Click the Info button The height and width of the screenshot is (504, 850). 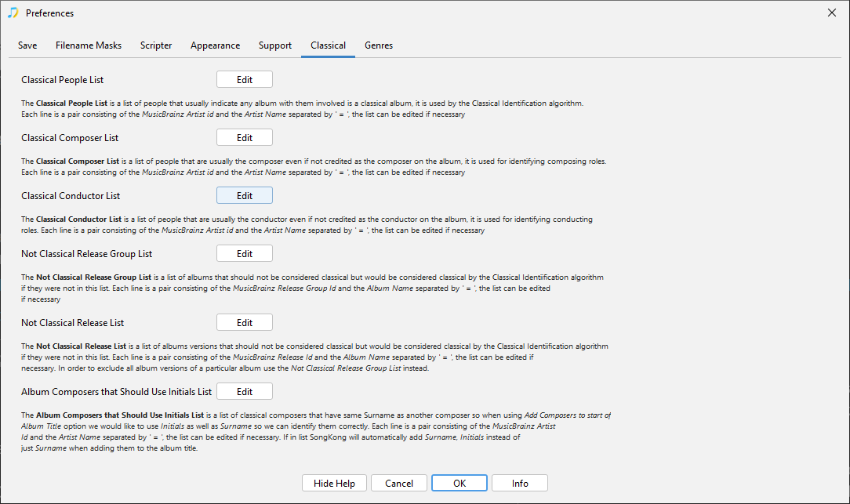click(520, 484)
